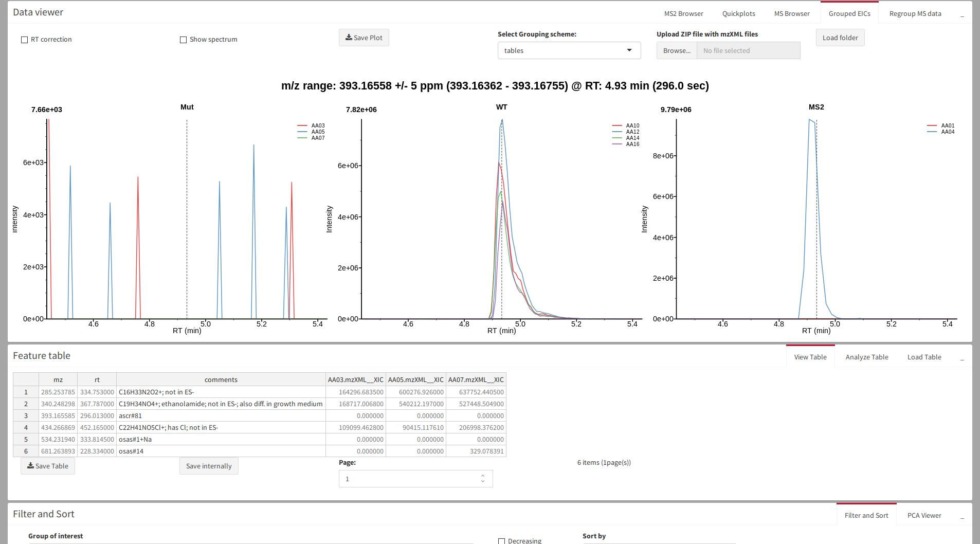This screenshot has height=544, width=980.
Task: Enable the RT correction checkbox
Action: tap(24, 40)
